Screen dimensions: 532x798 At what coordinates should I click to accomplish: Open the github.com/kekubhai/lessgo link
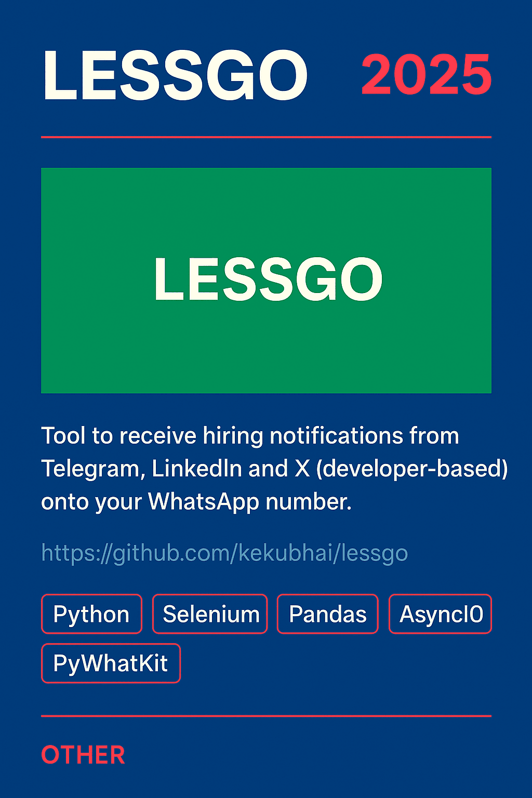(x=224, y=553)
